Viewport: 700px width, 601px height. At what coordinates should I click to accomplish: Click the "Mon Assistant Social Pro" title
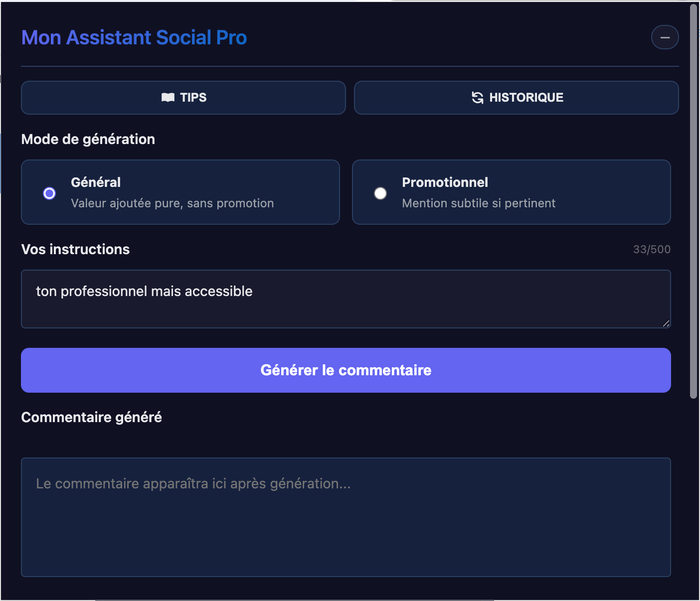pos(134,38)
